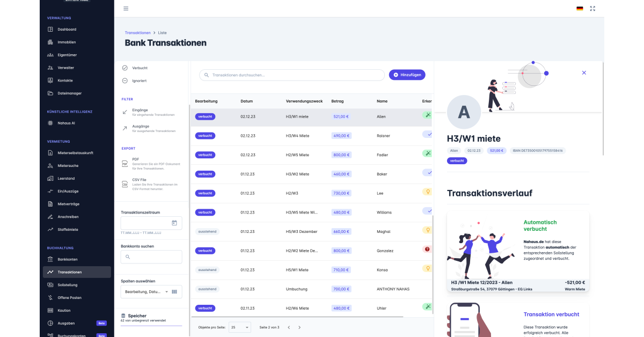644x337 pixels.
Task: Click the verbucht badge in Uhier row
Action: coord(205,309)
